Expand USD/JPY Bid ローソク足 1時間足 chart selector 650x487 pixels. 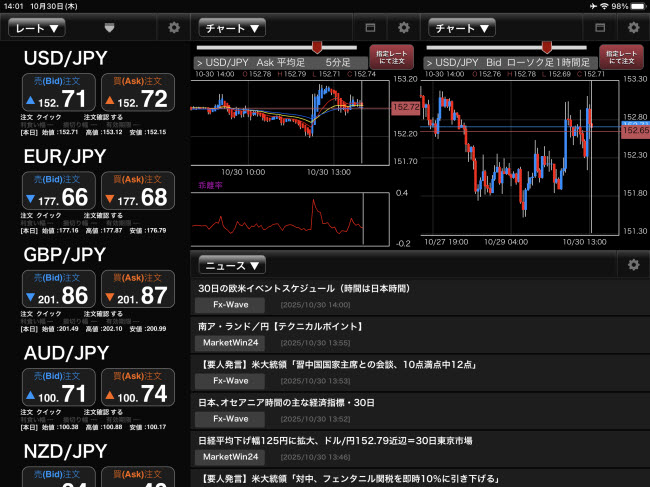[x=510, y=63]
